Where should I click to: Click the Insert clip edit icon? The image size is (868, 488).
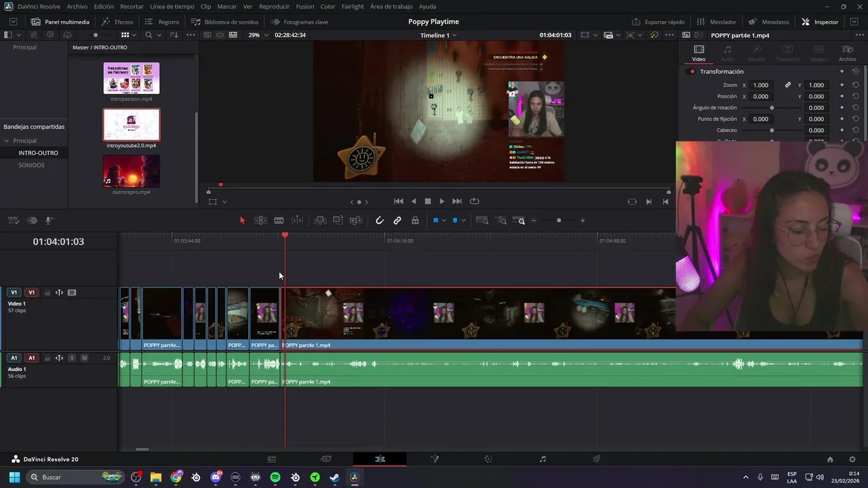(x=320, y=220)
